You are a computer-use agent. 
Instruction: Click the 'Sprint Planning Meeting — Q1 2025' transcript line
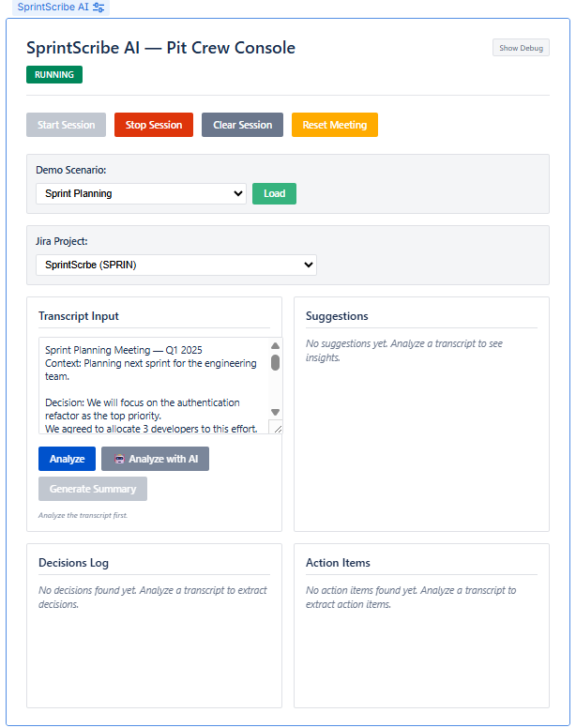tap(124, 350)
